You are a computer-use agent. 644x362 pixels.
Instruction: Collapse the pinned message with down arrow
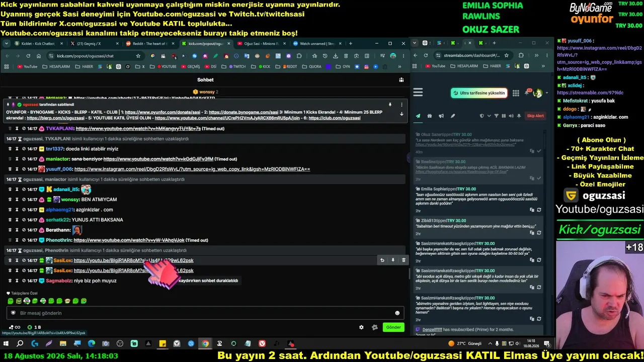tap(401, 114)
